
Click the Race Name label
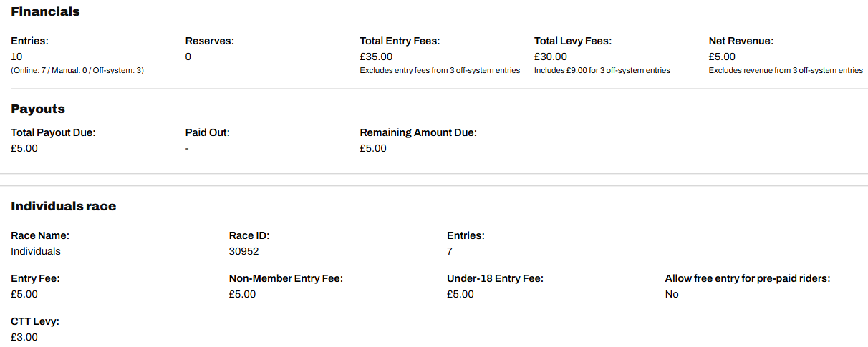(40, 235)
